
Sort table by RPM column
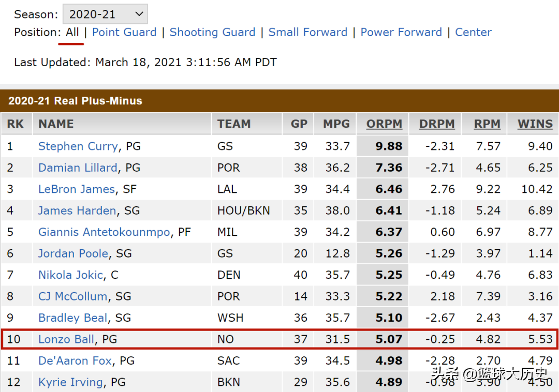[x=487, y=124]
